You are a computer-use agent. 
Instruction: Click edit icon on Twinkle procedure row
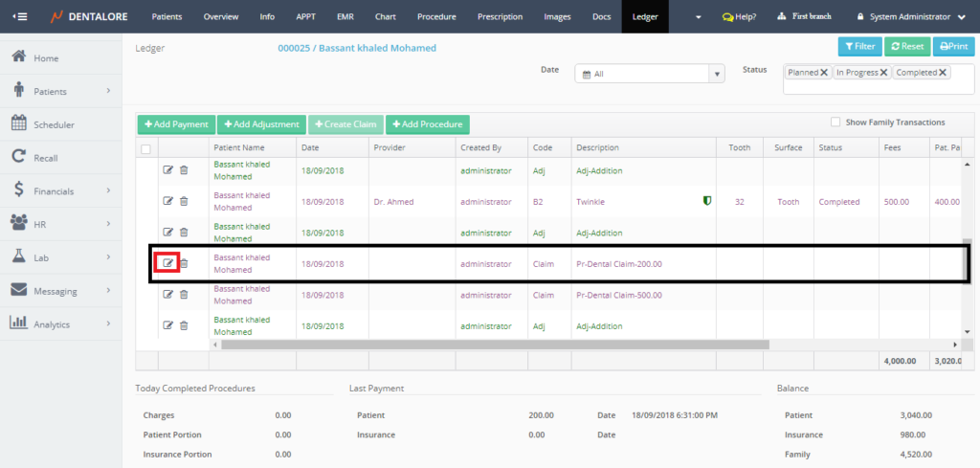coord(168,201)
